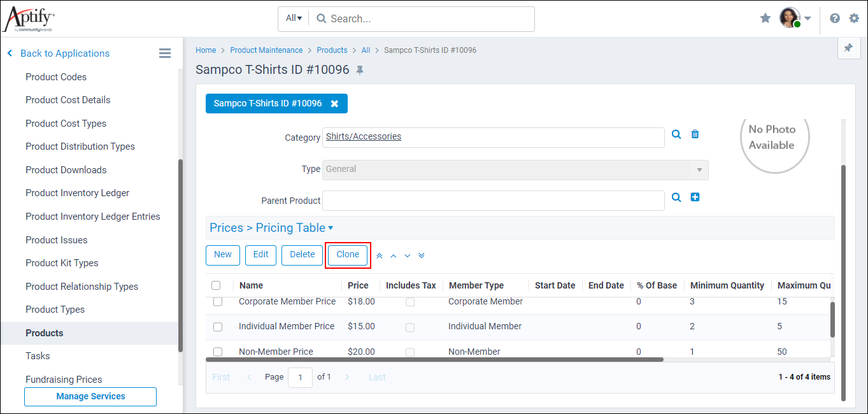Click the Aptify logo
This screenshot has width=868, height=414.
[x=29, y=19]
